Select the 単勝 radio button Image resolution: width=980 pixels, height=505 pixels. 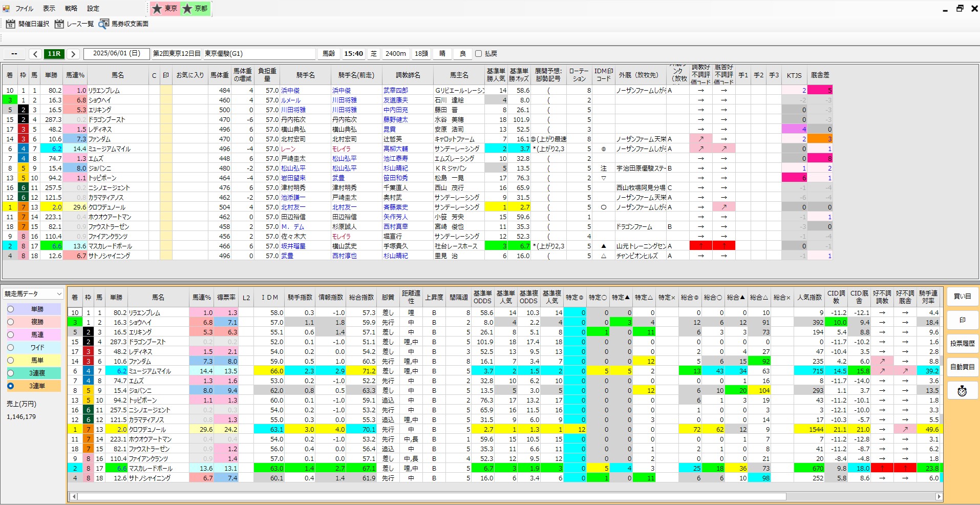pyautogui.click(x=11, y=309)
